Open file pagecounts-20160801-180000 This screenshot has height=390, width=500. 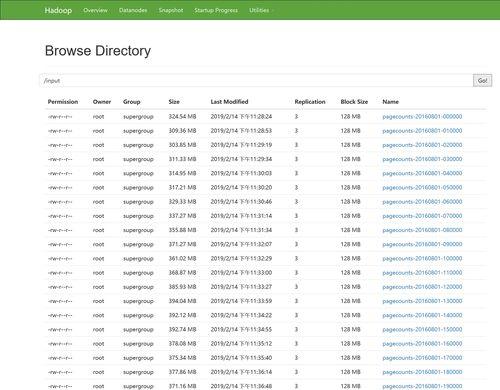coord(422,372)
